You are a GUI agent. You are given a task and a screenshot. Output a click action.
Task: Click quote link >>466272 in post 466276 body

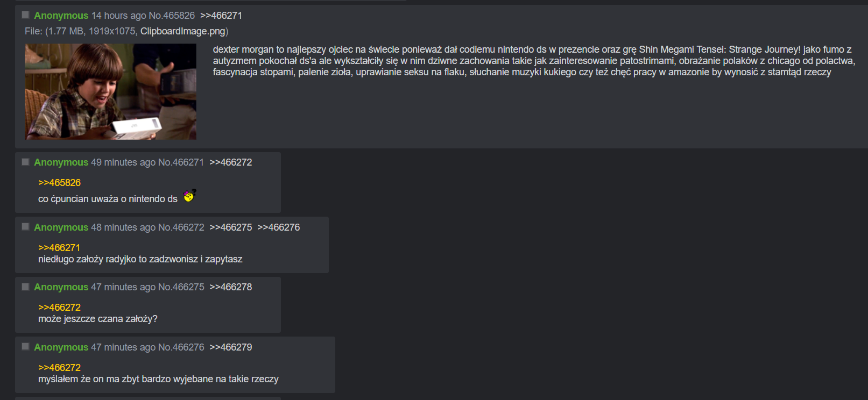pyautogui.click(x=59, y=368)
